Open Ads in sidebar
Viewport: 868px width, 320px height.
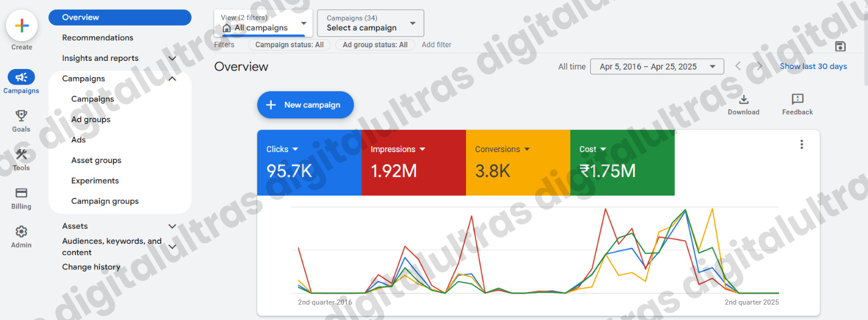click(79, 140)
